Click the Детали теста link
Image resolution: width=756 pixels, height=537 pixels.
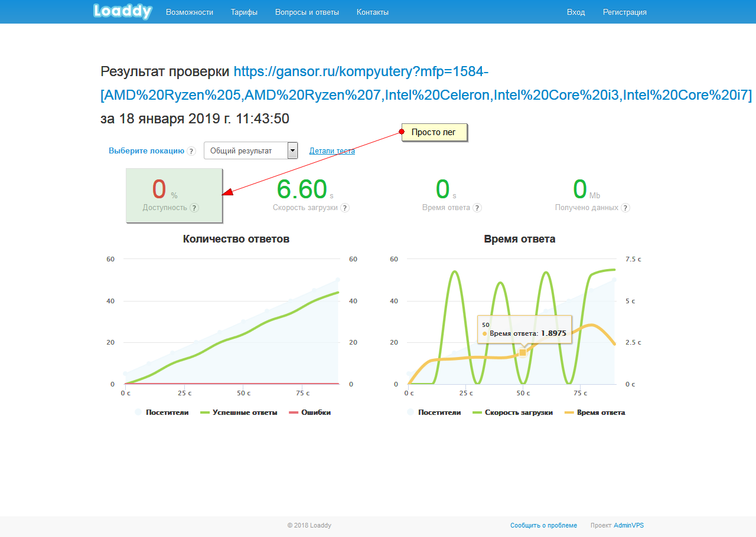pyautogui.click(x=332, y=151)
